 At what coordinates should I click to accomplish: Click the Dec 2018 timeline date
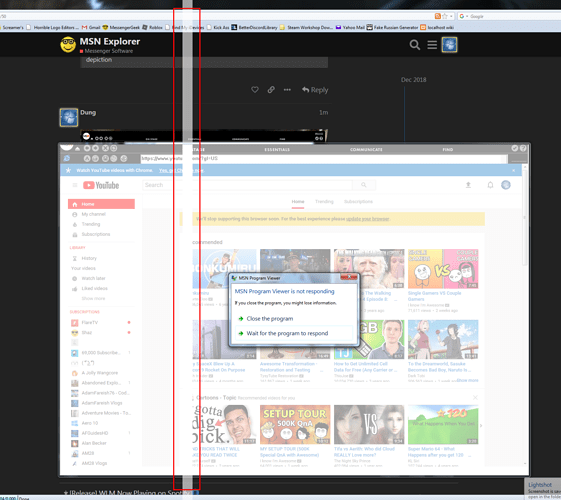[x=414, y=80]
